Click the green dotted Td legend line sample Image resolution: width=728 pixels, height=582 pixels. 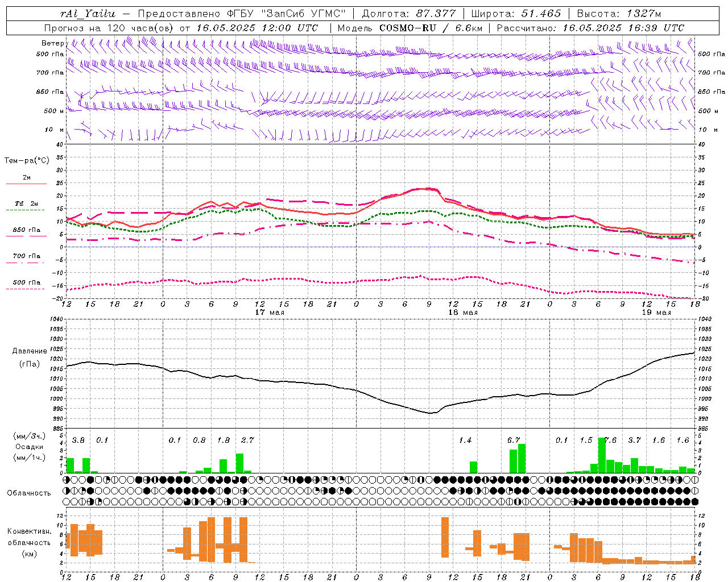tap(25, 210)
